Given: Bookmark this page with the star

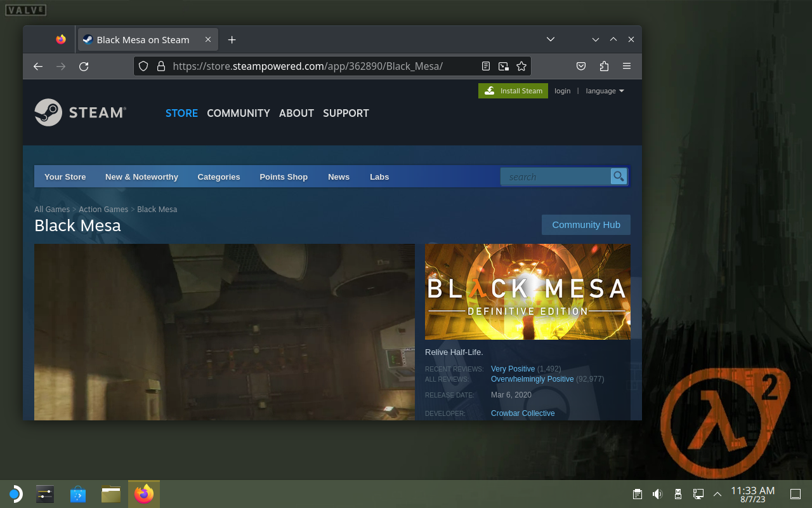Looking at the screenshot, I should point(521,66).
